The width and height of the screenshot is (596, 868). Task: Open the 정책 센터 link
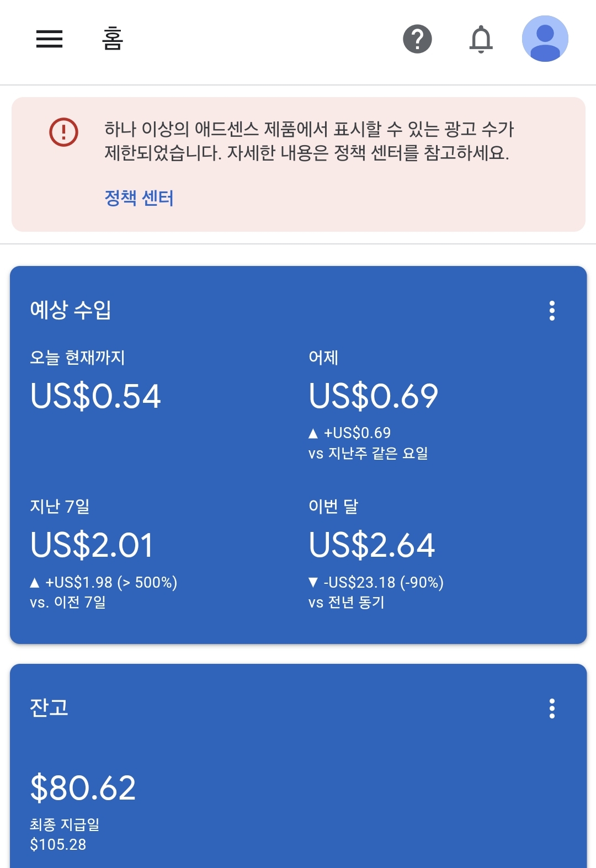pos(139,198)
